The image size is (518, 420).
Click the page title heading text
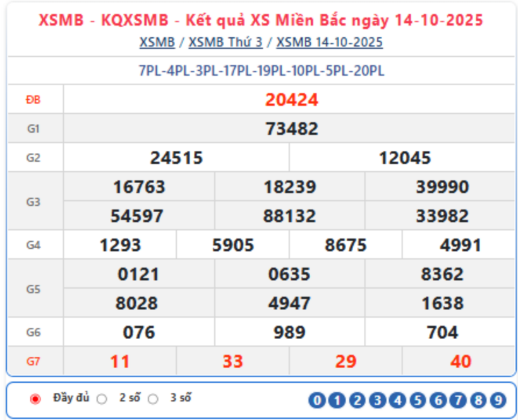[261, 21]
